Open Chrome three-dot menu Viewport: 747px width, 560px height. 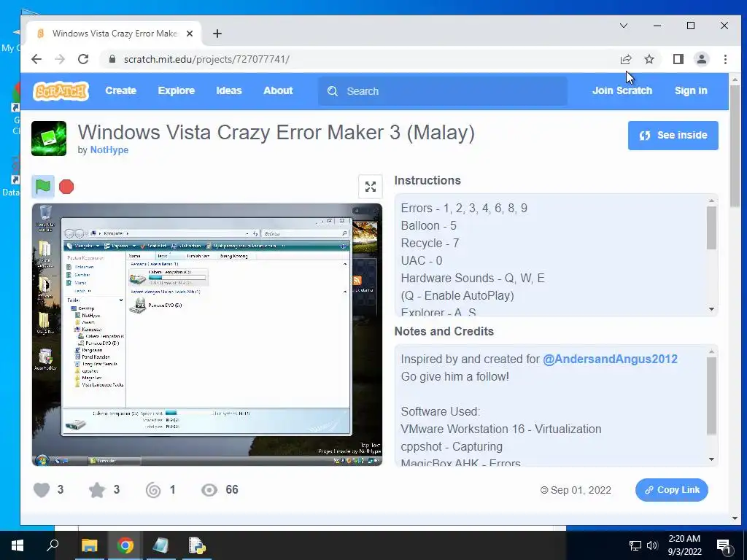[x=725, y=59]
